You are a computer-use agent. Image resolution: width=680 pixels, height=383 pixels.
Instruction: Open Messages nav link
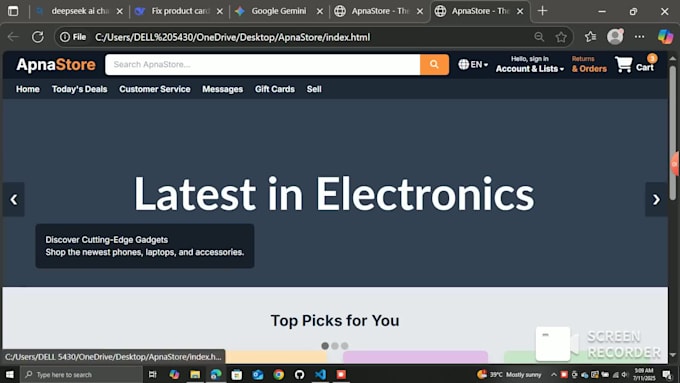222,89
